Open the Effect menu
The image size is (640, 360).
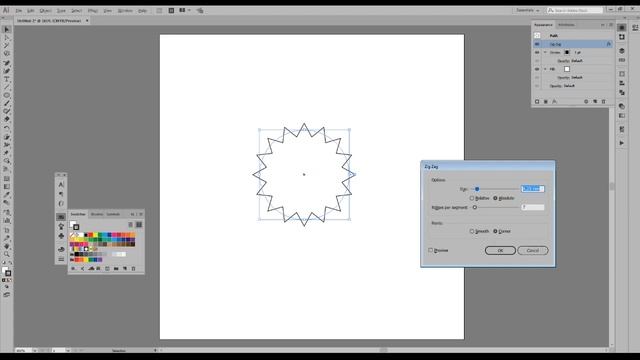pyautogui.click(x=93, y=11)
